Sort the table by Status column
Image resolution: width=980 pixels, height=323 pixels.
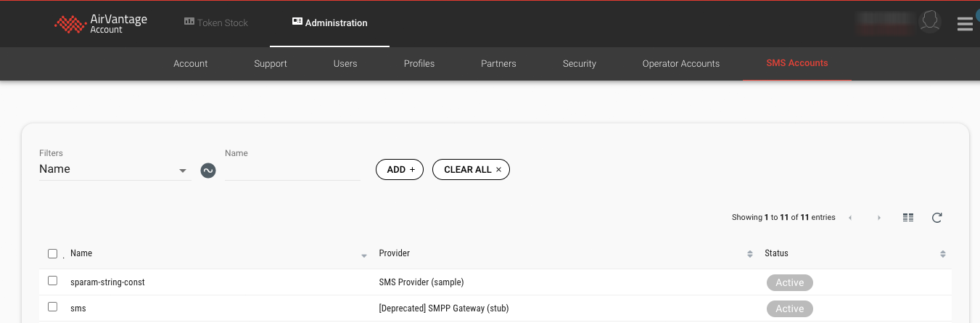pyautogui.click(x=942, y=254)
